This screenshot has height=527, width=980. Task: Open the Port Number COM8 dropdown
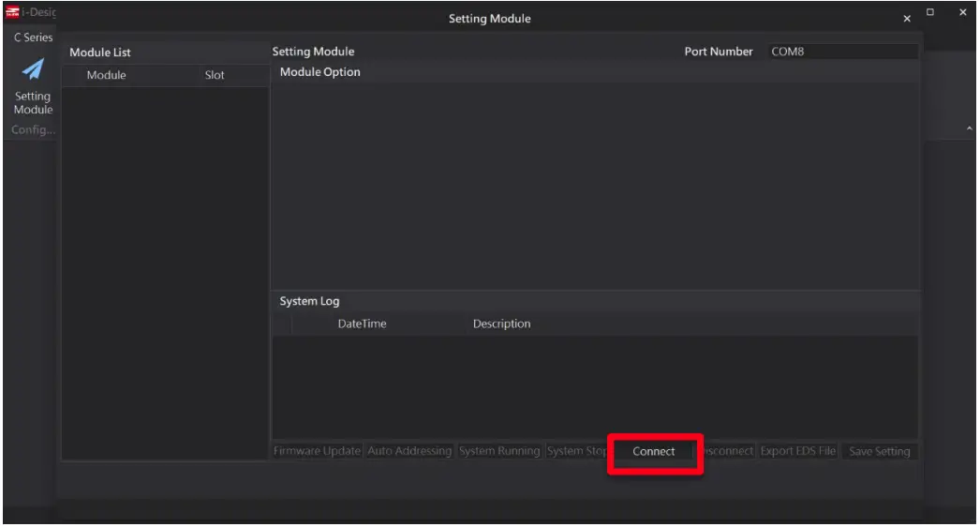[x=842, y=52]
